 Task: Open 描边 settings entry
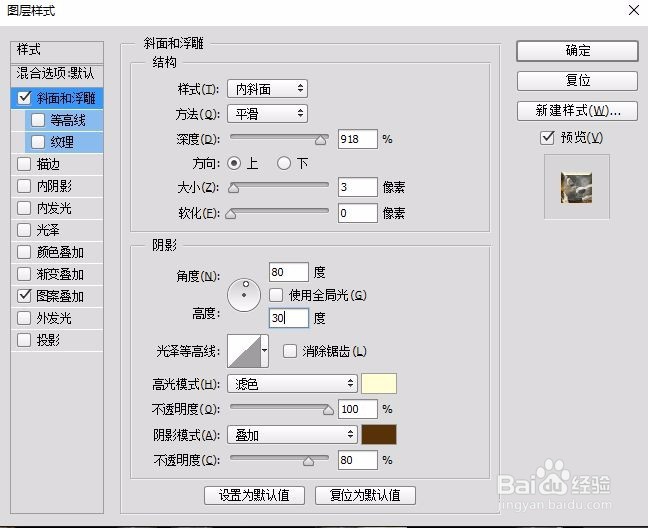point(57,164)
